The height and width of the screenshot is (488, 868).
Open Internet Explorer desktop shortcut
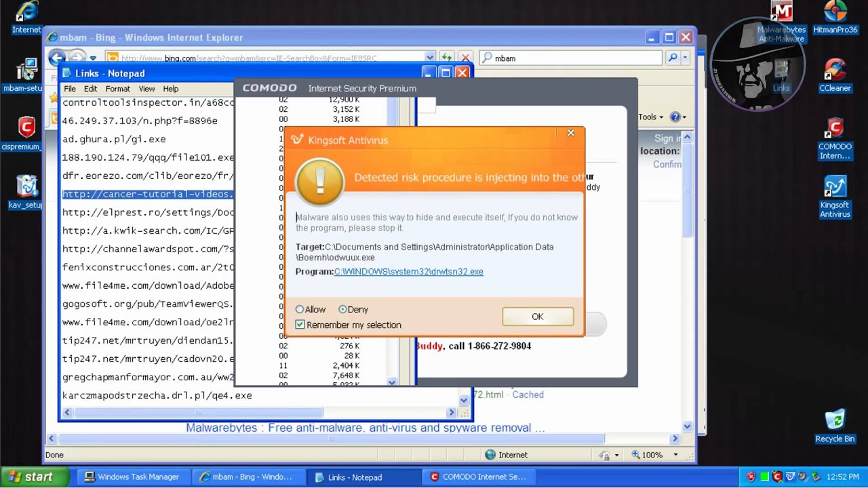(26, 18)
